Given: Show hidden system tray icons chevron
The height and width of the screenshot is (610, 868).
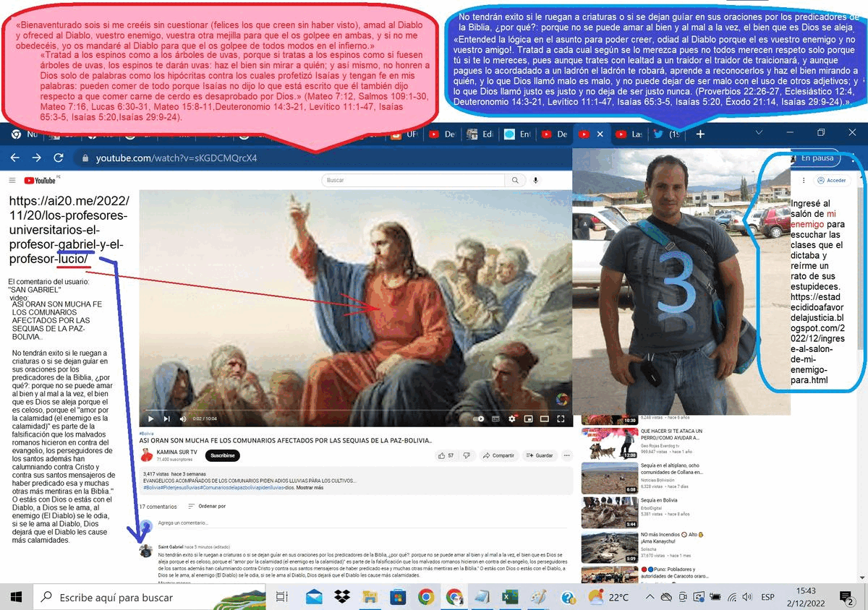Looking at the screenshot, I should point(650,597).
